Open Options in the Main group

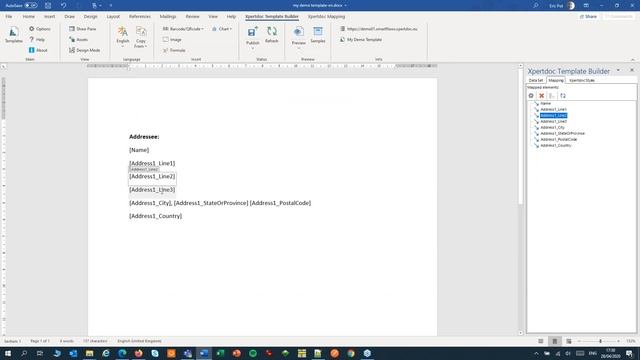[40, 29]
